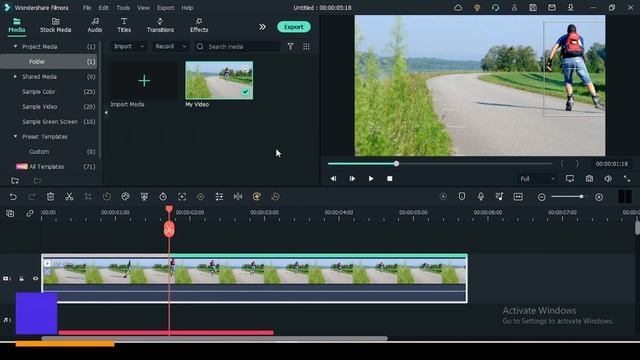Add a marker with shield icon
This screenshot has height=360, width=640.
[462, 197]
